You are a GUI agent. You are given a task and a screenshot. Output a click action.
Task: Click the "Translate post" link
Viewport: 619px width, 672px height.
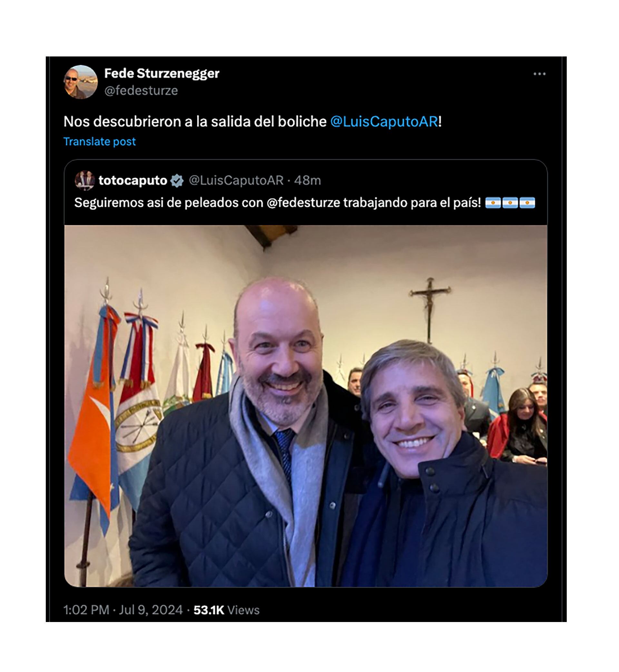coord(100,142)
